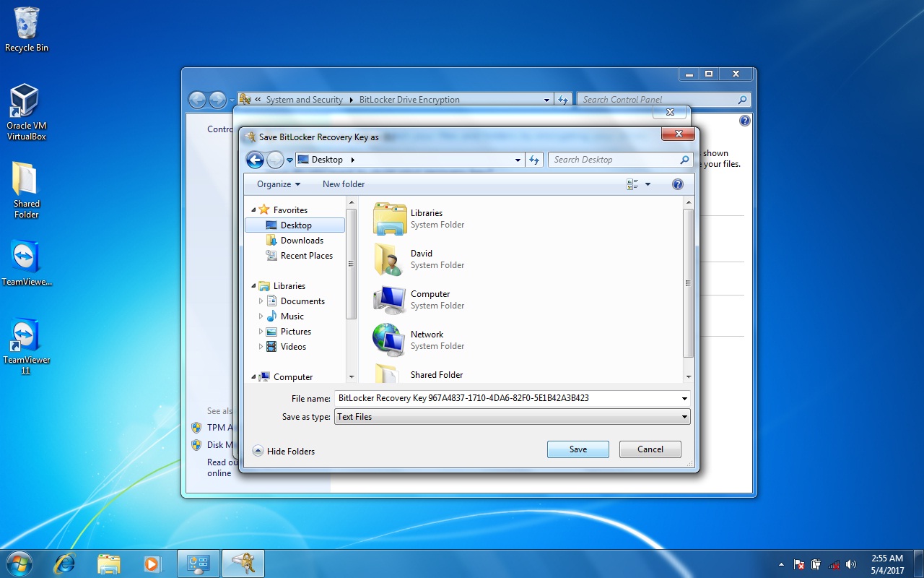Click the save dialog Back arrow
924x578 pixels.
[x=255, y=160]
